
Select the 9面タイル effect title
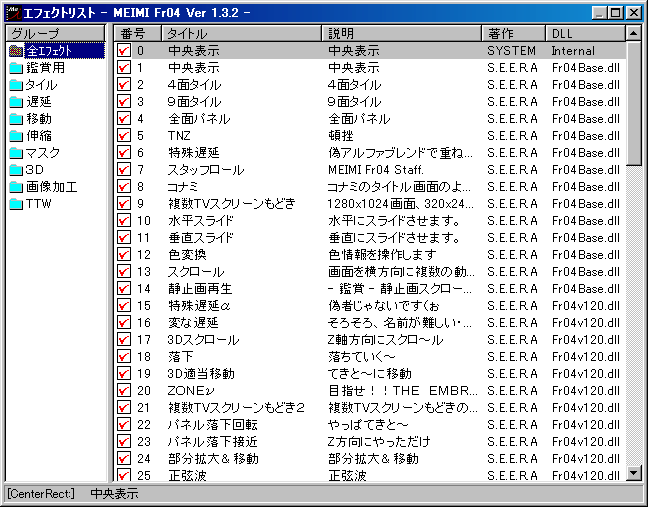[194, 102]
